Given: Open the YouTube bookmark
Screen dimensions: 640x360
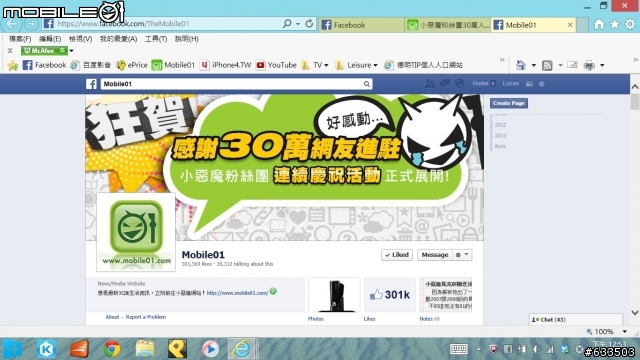Looking at the screenshot, I should 276,65.
